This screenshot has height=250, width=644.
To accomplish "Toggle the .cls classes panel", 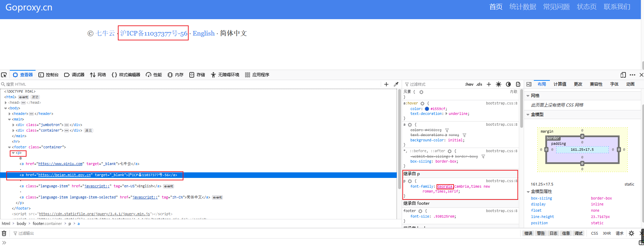I will 479,84.
